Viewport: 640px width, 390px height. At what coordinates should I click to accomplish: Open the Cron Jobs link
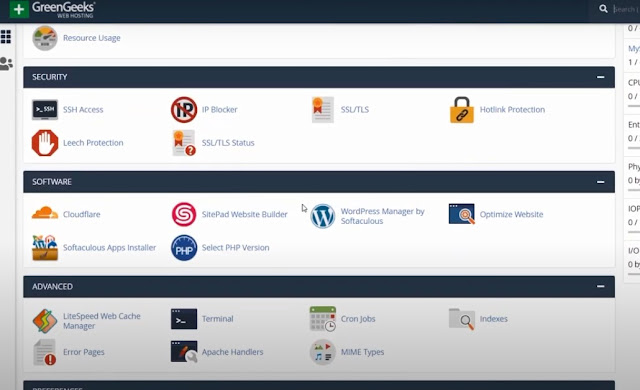tap(358, 319)
